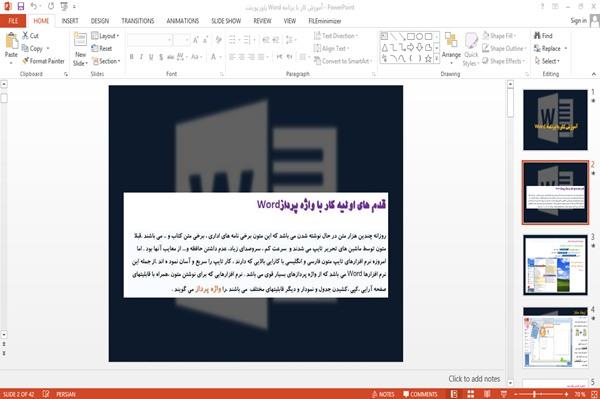Open the Select dropdown in Editing group
This screenshot has height=399, width=600.
pyautogui.click(x=547, y=61)
